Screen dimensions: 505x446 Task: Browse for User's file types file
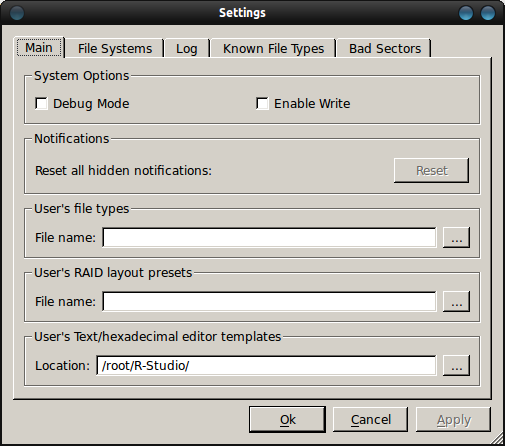[456, 238]
